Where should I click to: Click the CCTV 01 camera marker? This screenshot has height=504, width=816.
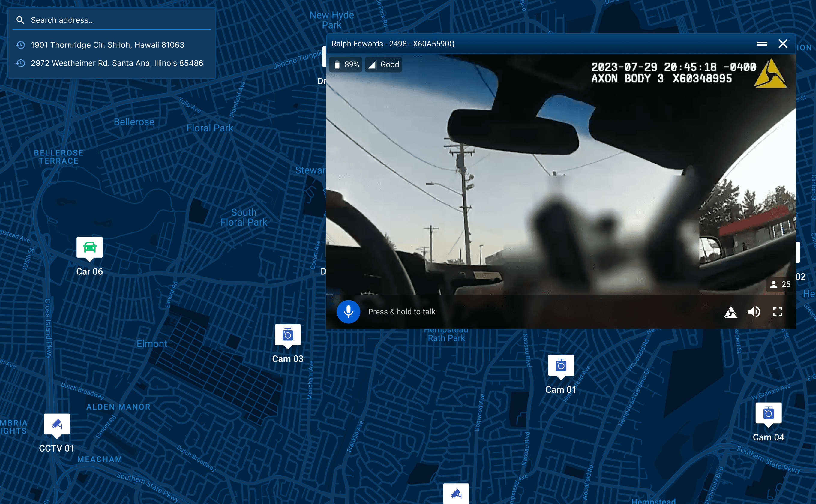click(57, 424)
